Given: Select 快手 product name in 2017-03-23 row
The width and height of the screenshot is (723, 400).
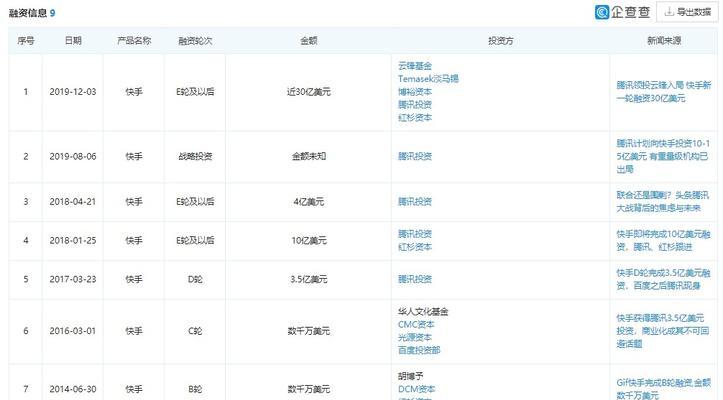Looking at the screenshot, I should pyautogui.click(x=134, y=279).
